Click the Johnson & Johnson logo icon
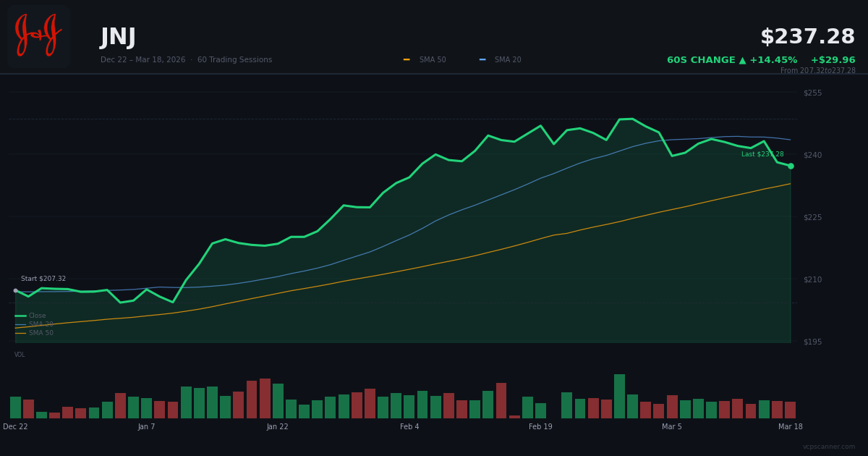 pyautogui.click(x=38, y=36)
